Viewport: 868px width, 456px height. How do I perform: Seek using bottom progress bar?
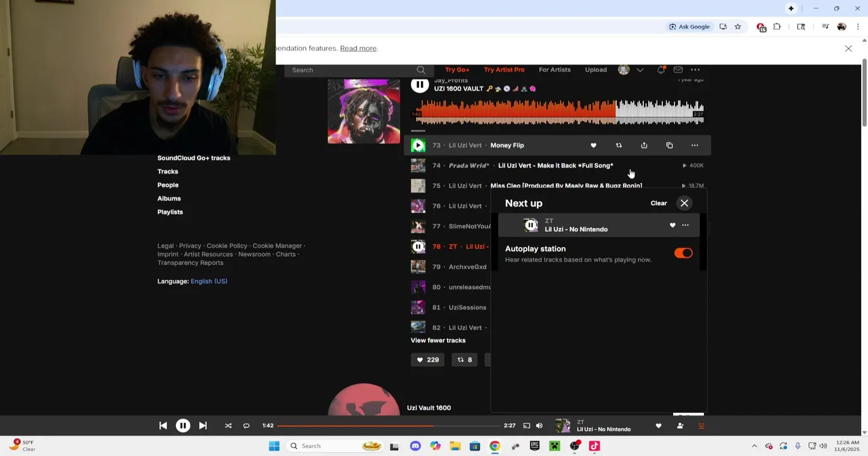pyautogui.click(x=388, y=426)
